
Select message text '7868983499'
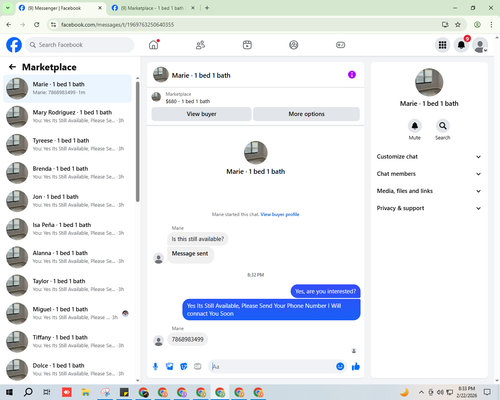(x=187, y=339)
